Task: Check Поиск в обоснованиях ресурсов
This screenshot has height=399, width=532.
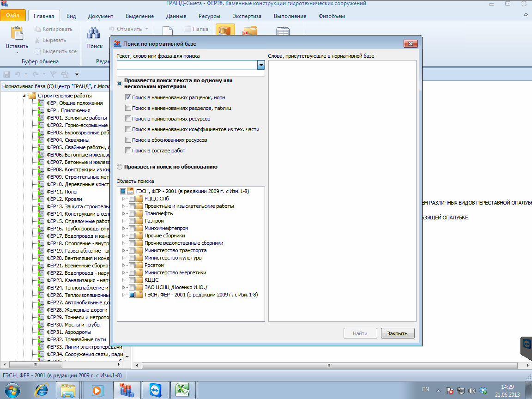Action: coord(128,140)
